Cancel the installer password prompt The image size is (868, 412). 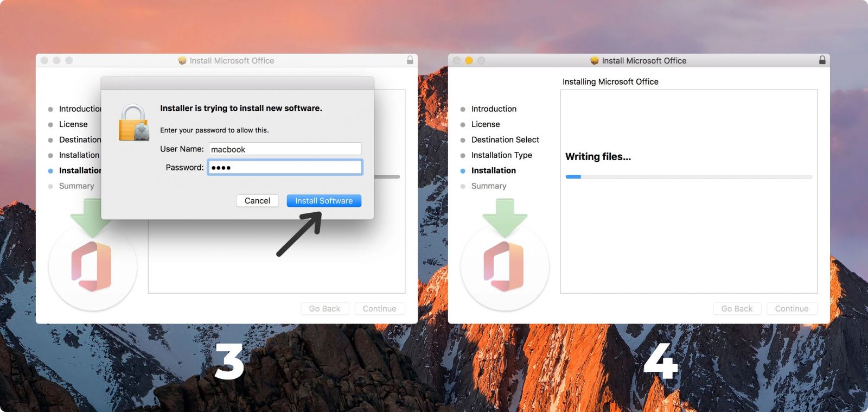click(257, 201)
